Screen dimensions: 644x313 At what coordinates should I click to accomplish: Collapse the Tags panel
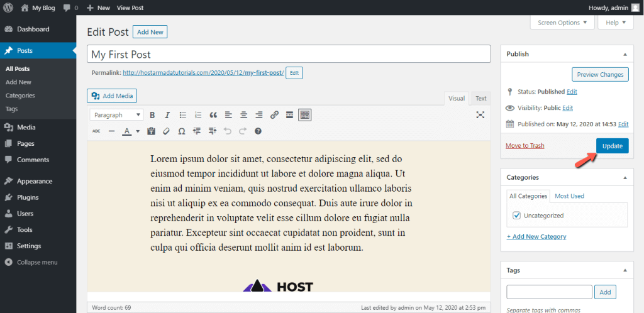click(x=625, y=270)
